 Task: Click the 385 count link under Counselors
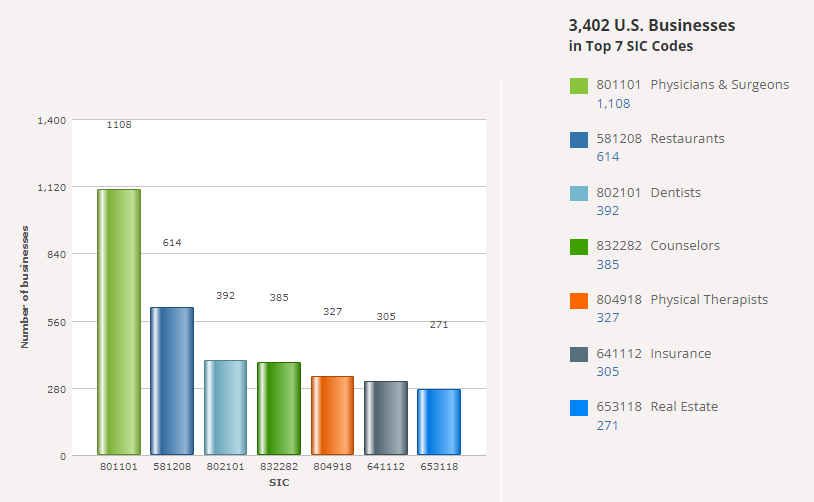click(x=608, y=264)
